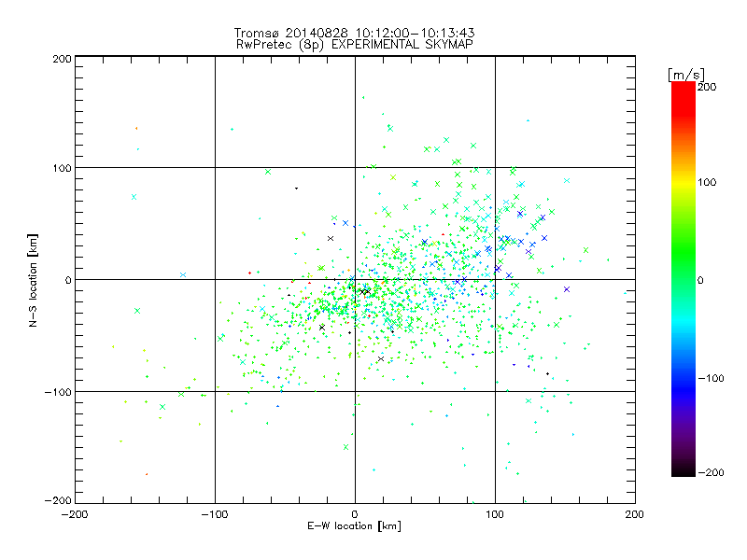This screenshot has width=747, height=560.
Task: Click the colorbar tick label '-200'
Action: tap(711, 472)
